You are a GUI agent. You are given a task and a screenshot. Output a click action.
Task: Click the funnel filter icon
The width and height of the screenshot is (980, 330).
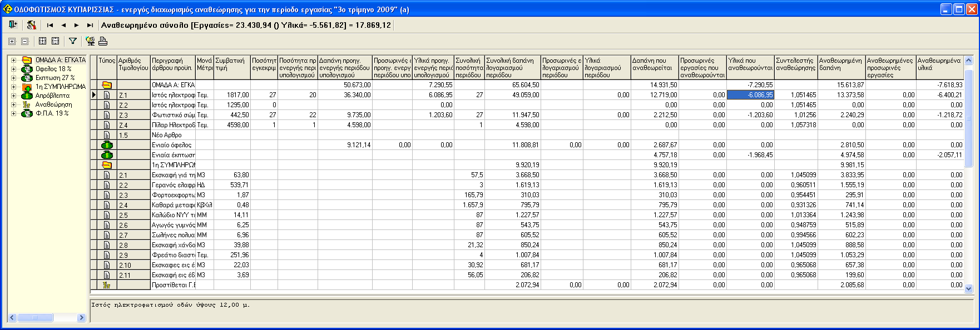click(x=72, y=41)
